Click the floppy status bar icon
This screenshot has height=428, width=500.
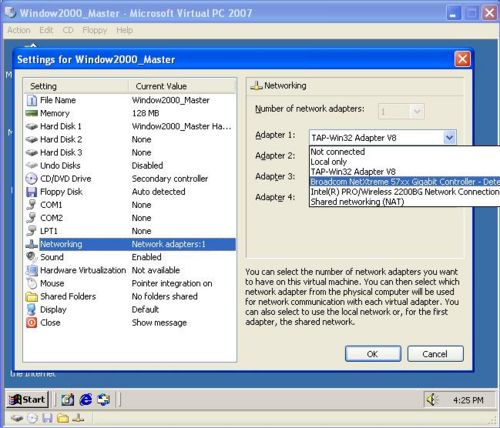47,418
